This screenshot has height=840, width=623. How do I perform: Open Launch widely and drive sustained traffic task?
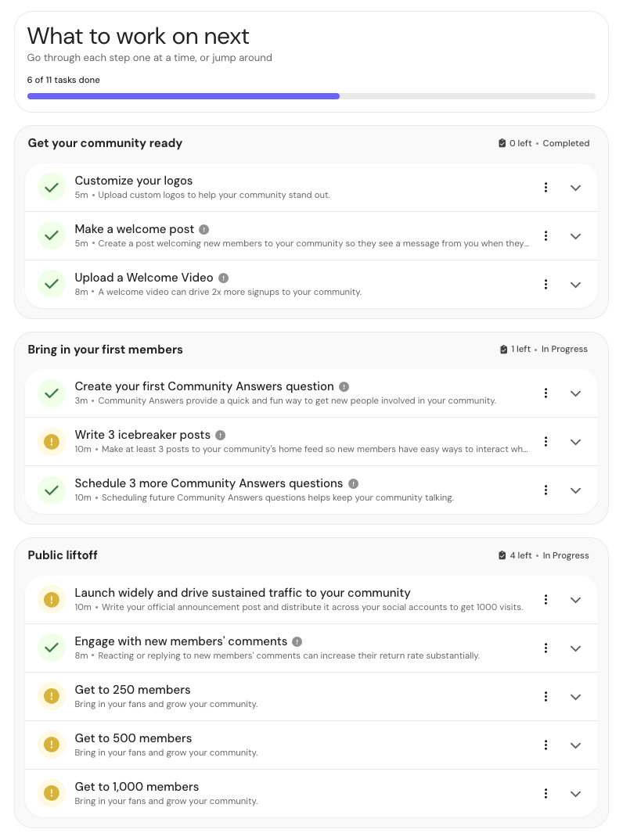coord(243,593)
